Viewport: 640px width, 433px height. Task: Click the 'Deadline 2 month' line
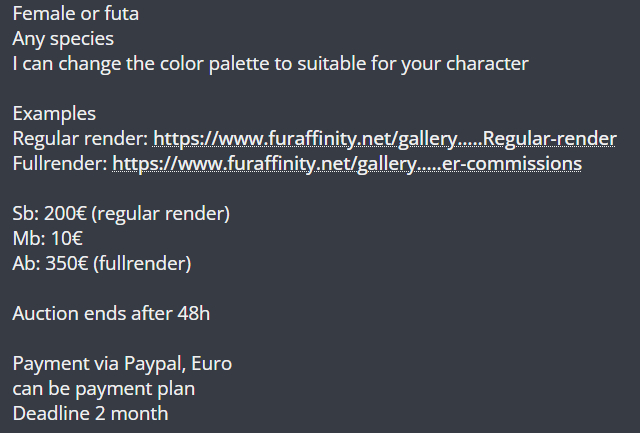pos(90,412)
